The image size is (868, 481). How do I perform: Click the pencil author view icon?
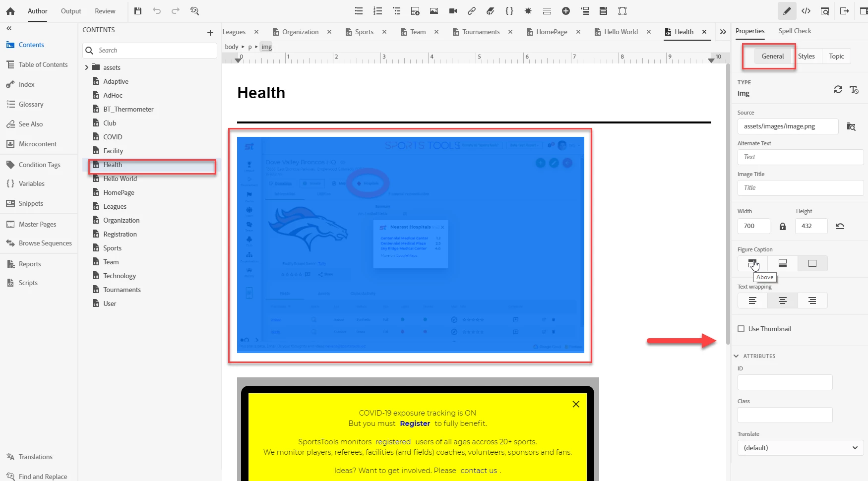(787, 11)
